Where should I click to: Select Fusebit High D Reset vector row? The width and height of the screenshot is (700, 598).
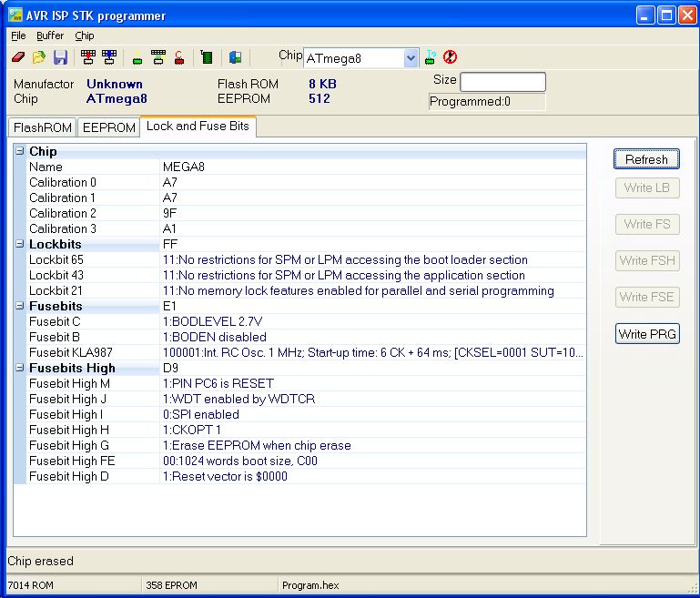click(x=306, y=476)
